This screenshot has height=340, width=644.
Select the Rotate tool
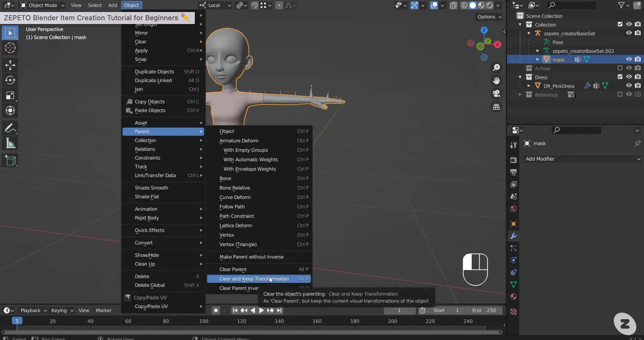pyautogui.click(x=10, y=80)
